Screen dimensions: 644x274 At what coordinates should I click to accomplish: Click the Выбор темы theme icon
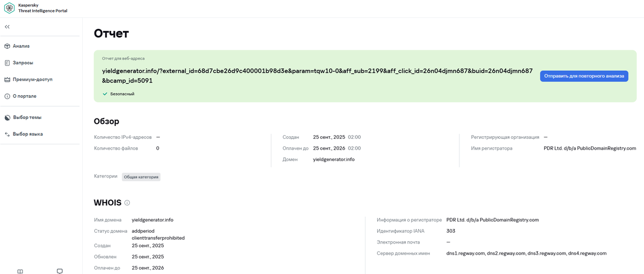point(8,117)
